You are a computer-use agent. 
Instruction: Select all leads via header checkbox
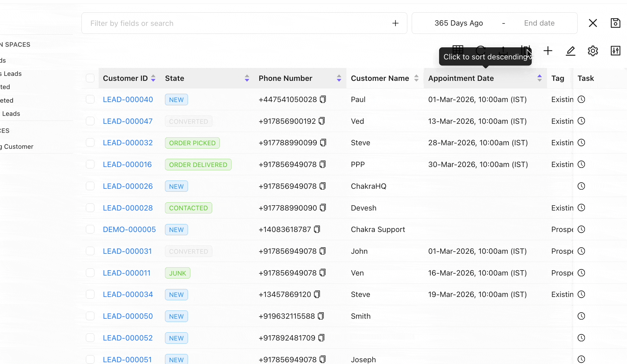point(90,78)
